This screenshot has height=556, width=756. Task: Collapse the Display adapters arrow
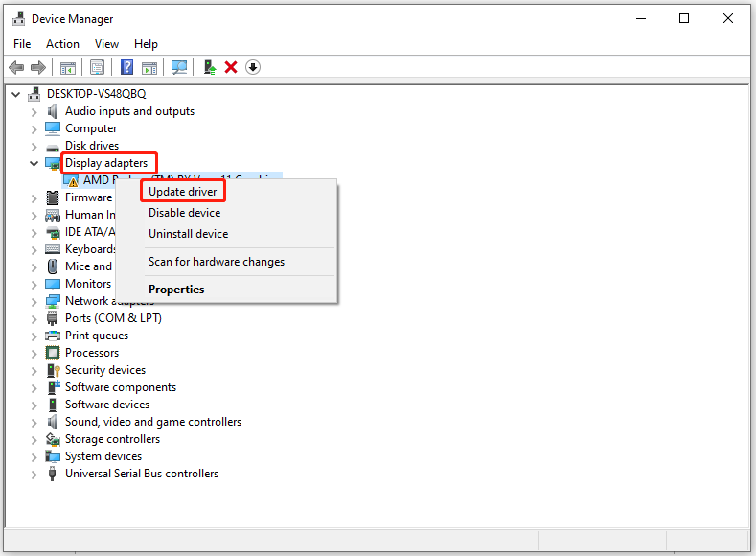click(x=34, y=164)
